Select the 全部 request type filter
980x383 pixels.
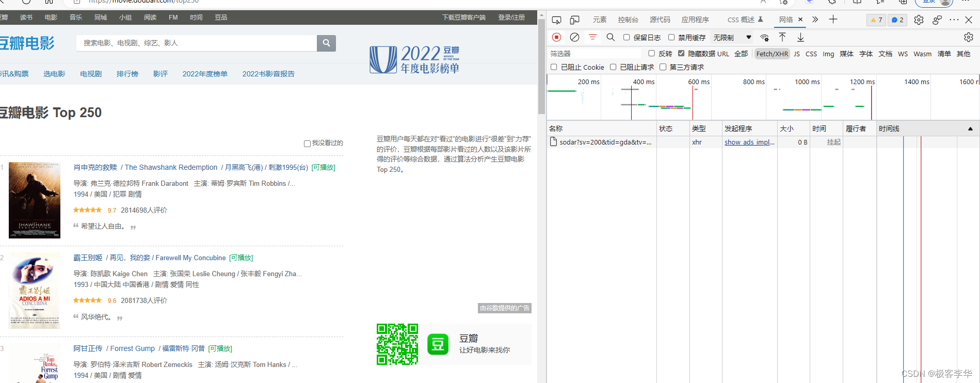(x=741, y=54)
